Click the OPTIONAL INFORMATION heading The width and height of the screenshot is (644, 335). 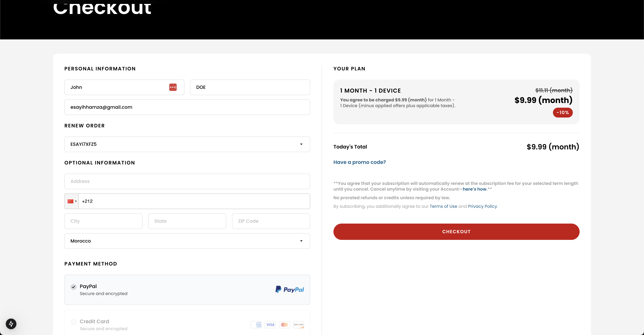(x=99, y=163)
